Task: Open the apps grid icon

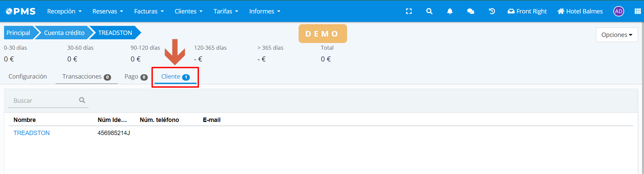Action: (637, 11)
